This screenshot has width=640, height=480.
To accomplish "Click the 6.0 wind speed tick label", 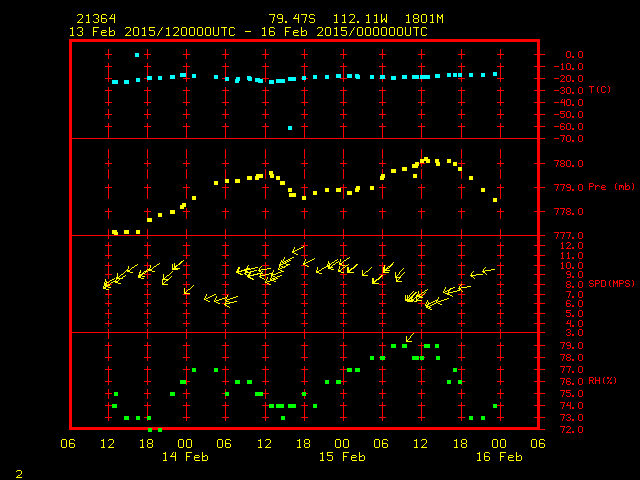I will pos(574,304).
